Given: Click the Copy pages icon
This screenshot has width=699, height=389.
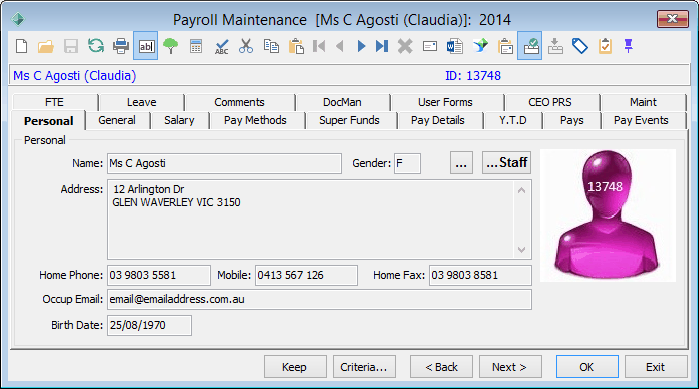Looking at the screenshot, I should click(271, 46).
